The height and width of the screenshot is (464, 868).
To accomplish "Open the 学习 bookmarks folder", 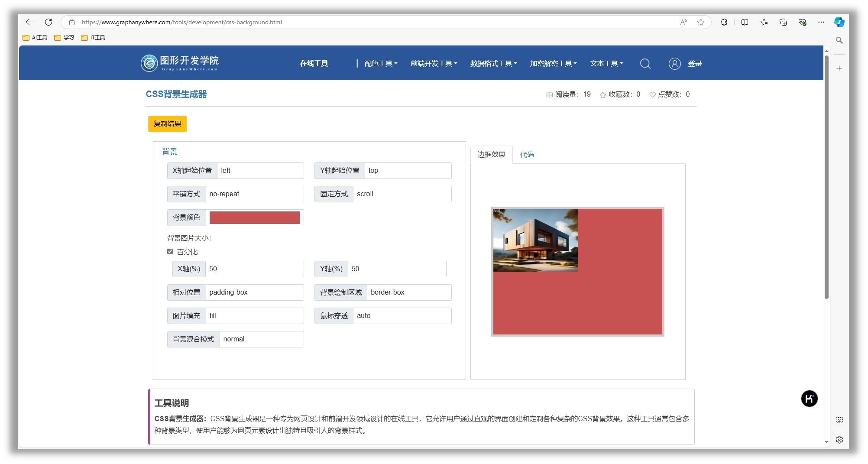I will [64, 38].
